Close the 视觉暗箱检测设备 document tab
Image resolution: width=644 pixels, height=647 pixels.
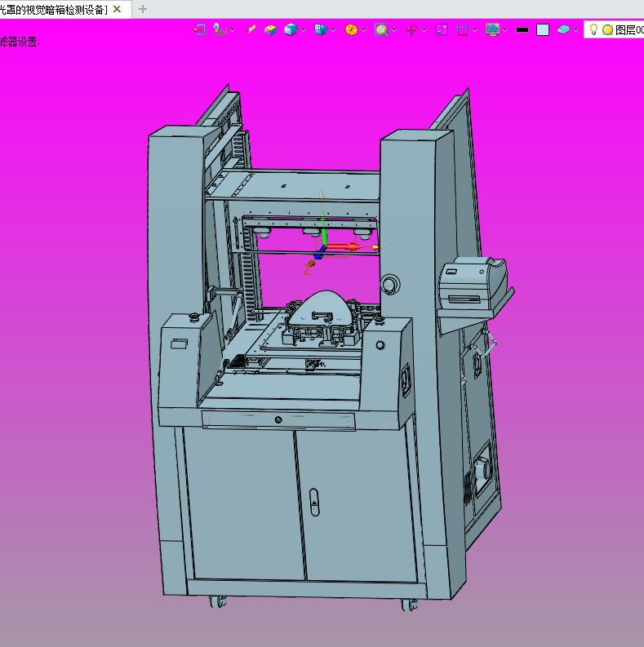point(118,9)
